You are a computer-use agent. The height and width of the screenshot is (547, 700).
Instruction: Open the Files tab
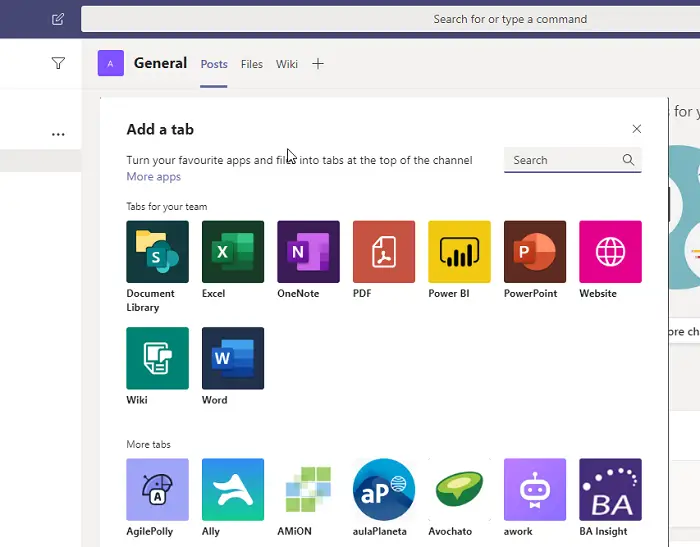pos(252,64)
